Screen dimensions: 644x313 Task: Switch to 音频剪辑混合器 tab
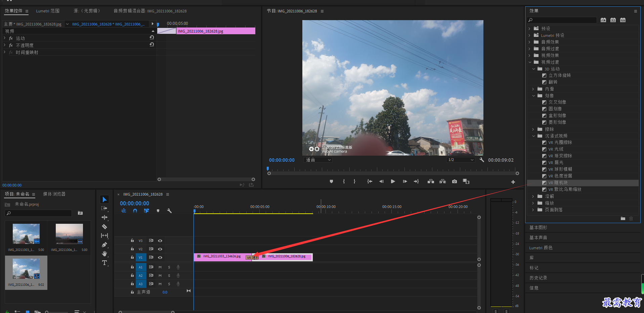150,11
